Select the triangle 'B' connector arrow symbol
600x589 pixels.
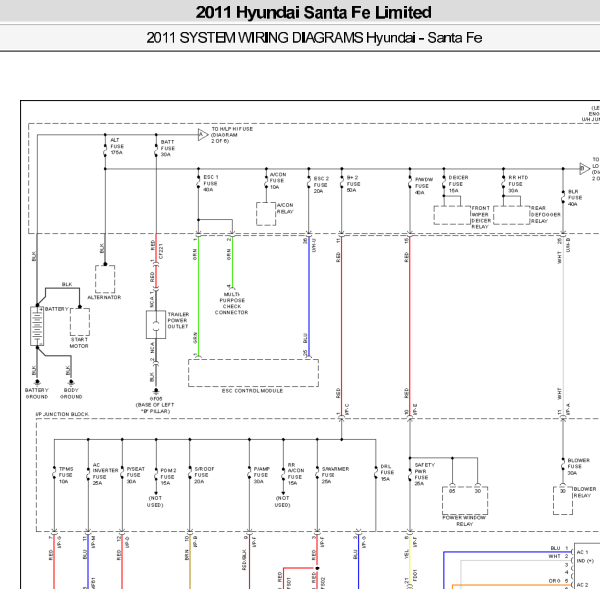click(x=584, y=168)
